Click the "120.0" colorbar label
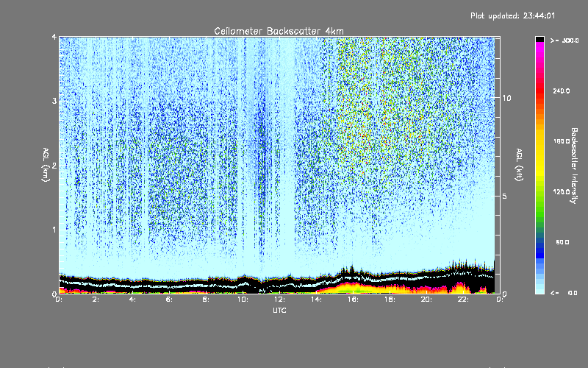 pyautogui.click(x=561, y=192)
